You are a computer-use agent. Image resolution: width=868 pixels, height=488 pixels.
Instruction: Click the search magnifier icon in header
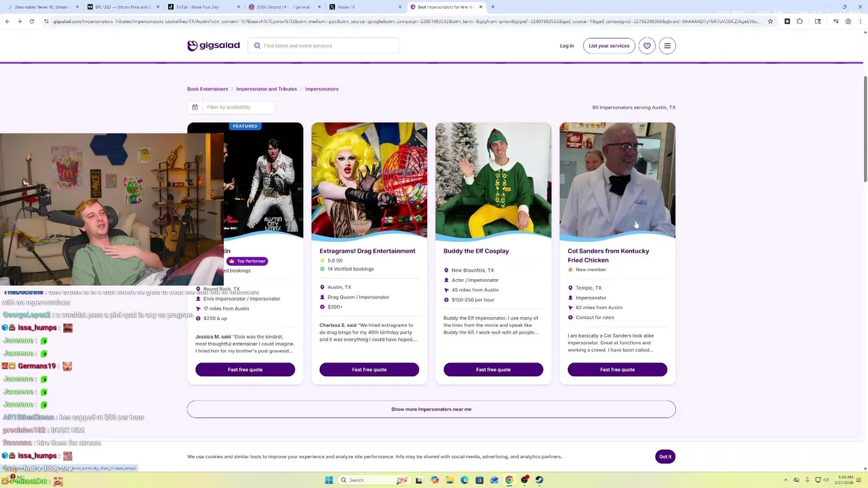click(x=257, y=45)
